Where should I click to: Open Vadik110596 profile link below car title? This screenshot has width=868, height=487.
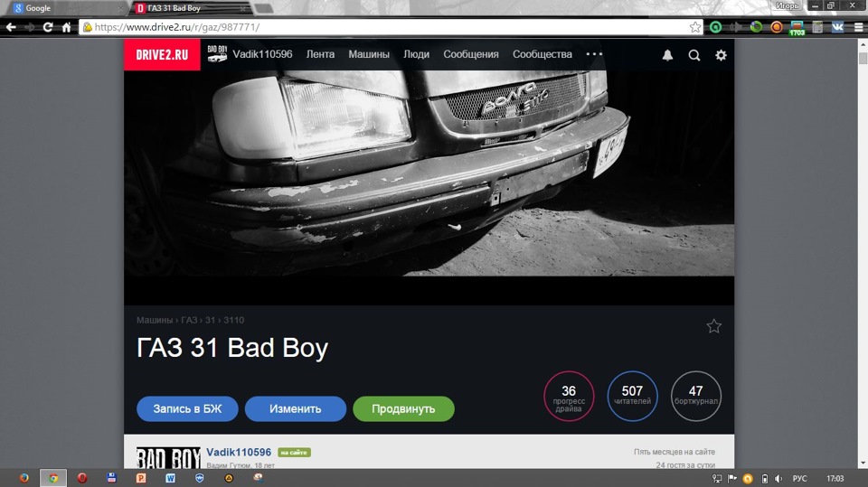(x=239, y=452)
